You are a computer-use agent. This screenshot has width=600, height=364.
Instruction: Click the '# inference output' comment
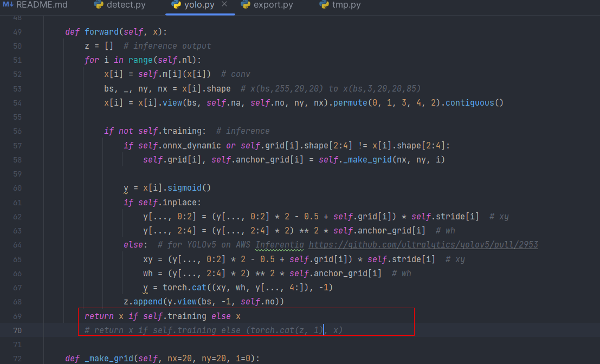click(167, 46)
